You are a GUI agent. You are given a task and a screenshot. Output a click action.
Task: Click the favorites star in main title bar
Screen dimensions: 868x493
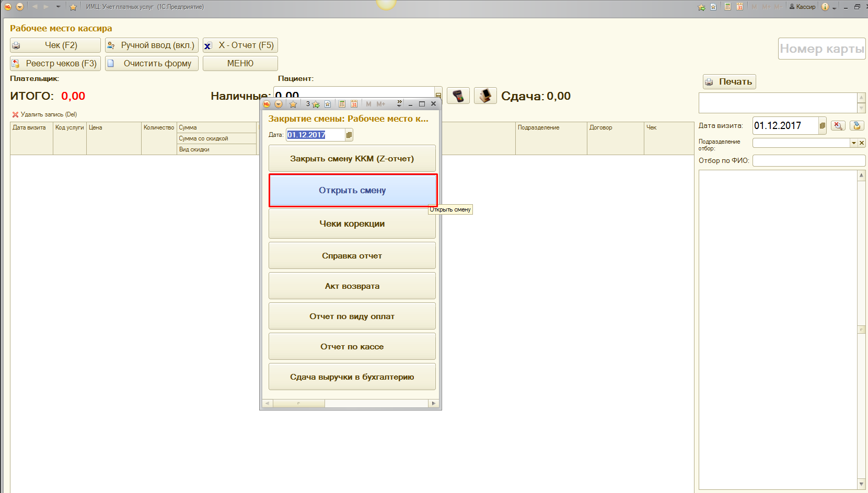pyautogui.click(x=73, y=7)
